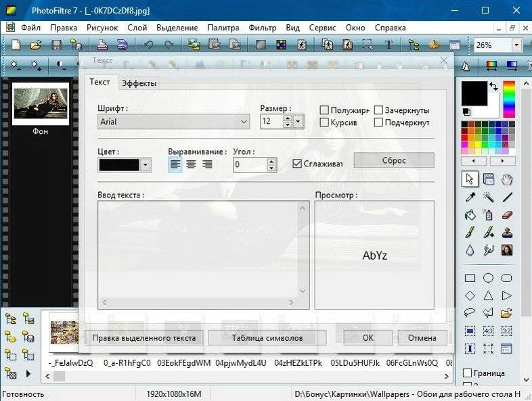Enable the Курсив (italic) checkbox
The image size is (532, 401).
324,122
